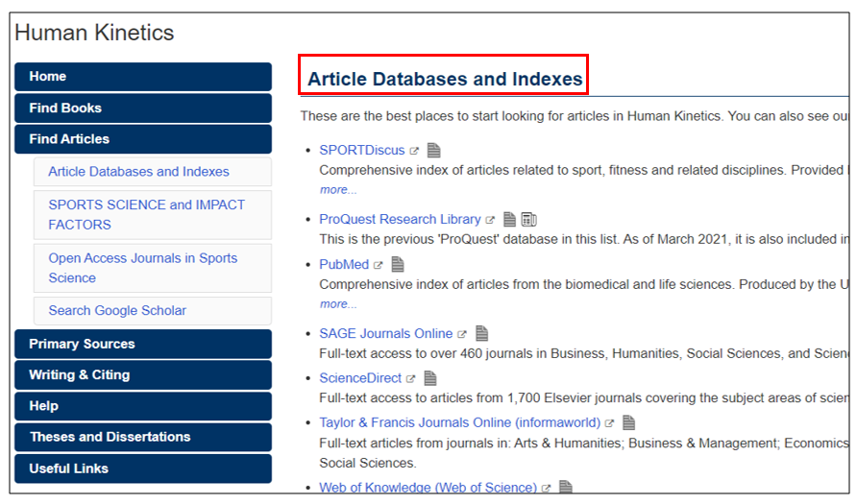Open the ProQuest Research Library link
The image size is (857, 504).
coord(400,219)
